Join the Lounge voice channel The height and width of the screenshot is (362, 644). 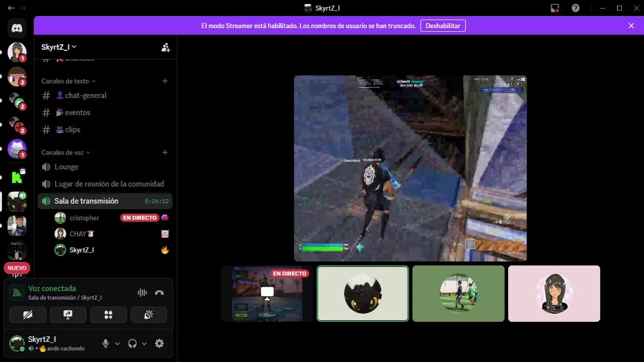[x=105, y=167]
